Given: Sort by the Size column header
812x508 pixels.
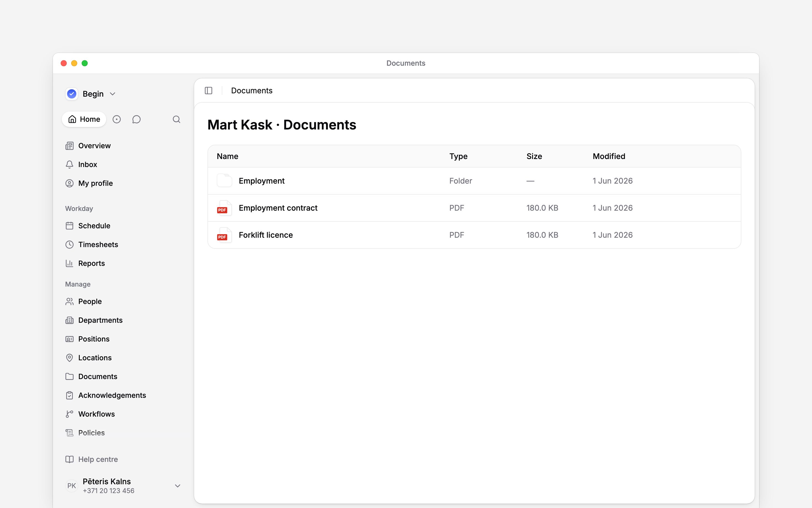Looking at the screenshot, I should coord(534,157).
